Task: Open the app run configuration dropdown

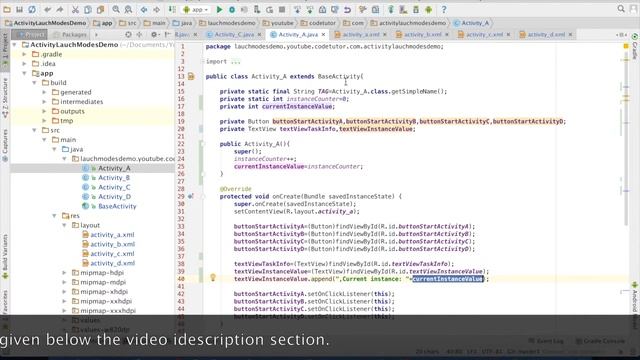Action: [196, 9]
